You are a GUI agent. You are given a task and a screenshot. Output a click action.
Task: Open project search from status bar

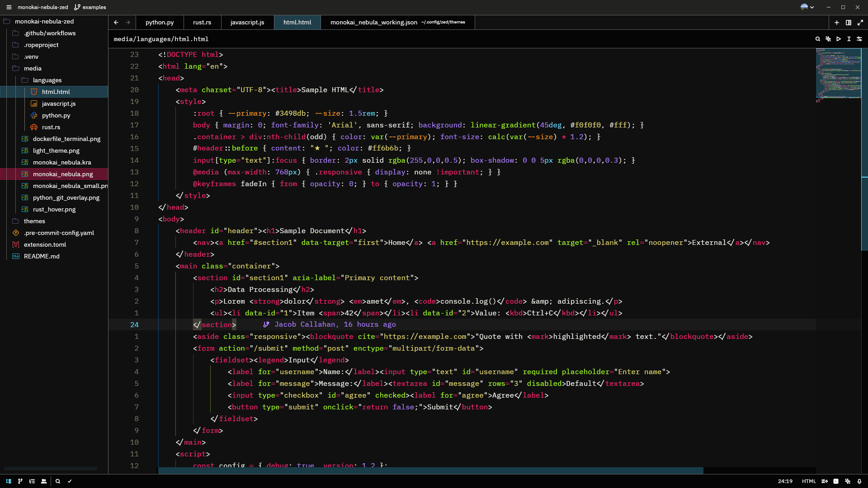tap(58, 481)
